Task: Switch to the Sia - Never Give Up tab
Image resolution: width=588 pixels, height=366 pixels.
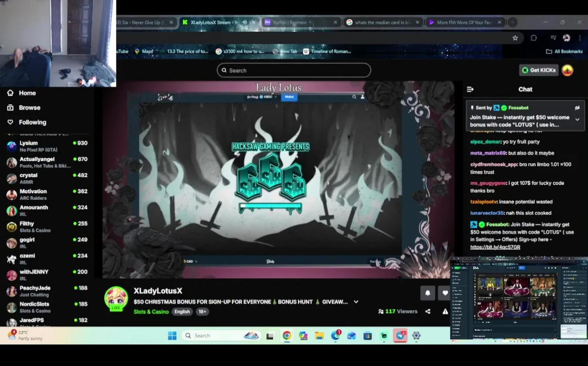Action: click(144, 22)
